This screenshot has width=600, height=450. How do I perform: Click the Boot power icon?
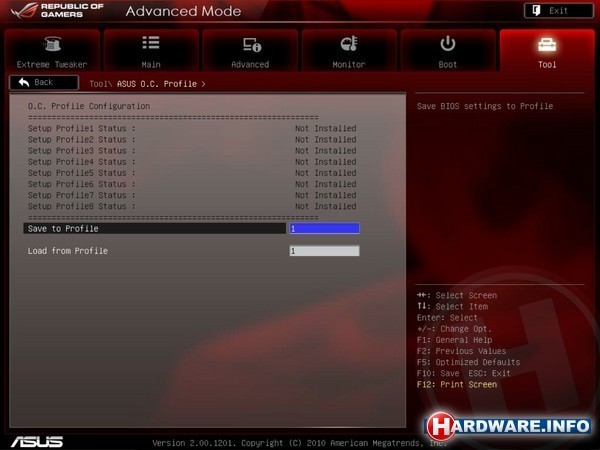pos(448,43)
